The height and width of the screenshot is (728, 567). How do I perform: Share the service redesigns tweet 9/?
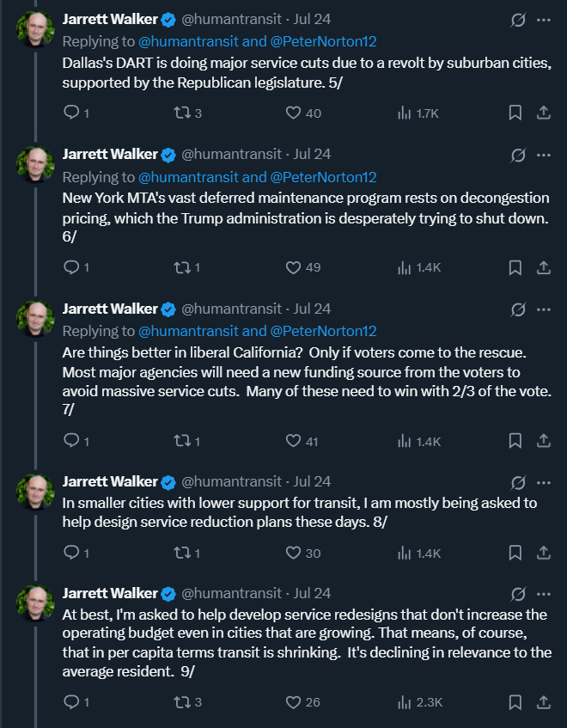544,702
